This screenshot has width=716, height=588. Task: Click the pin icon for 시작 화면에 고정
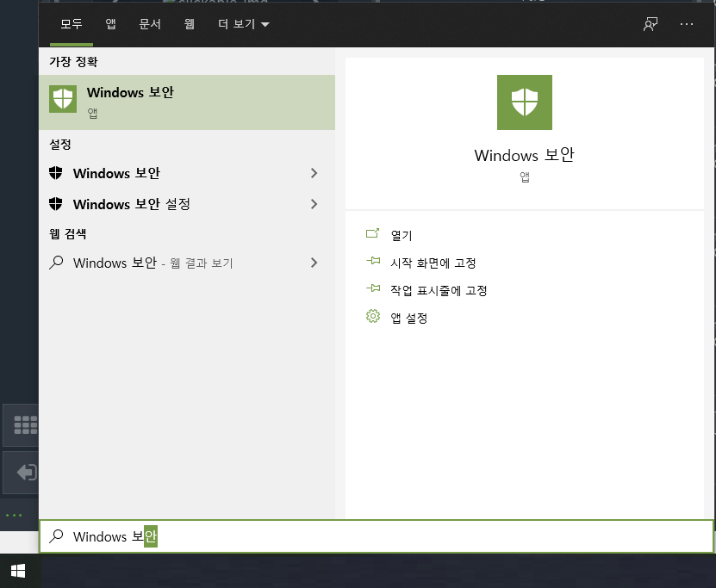click(x=372, y=261)
